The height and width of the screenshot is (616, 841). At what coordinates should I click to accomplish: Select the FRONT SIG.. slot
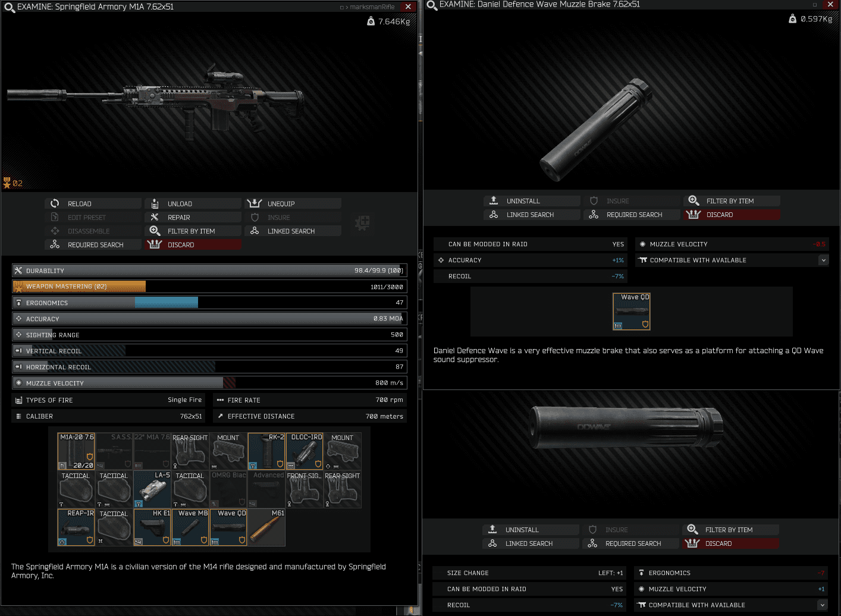pos(305,489)
